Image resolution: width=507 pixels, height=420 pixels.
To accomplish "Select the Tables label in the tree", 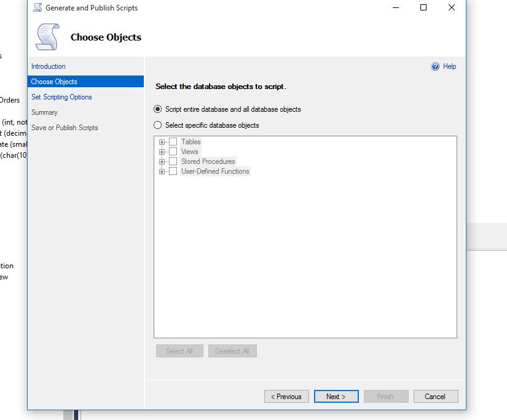I will coord(191,141).
